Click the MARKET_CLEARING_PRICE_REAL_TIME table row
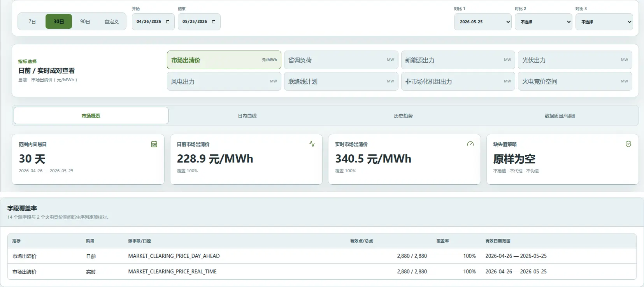 [322, 271]
